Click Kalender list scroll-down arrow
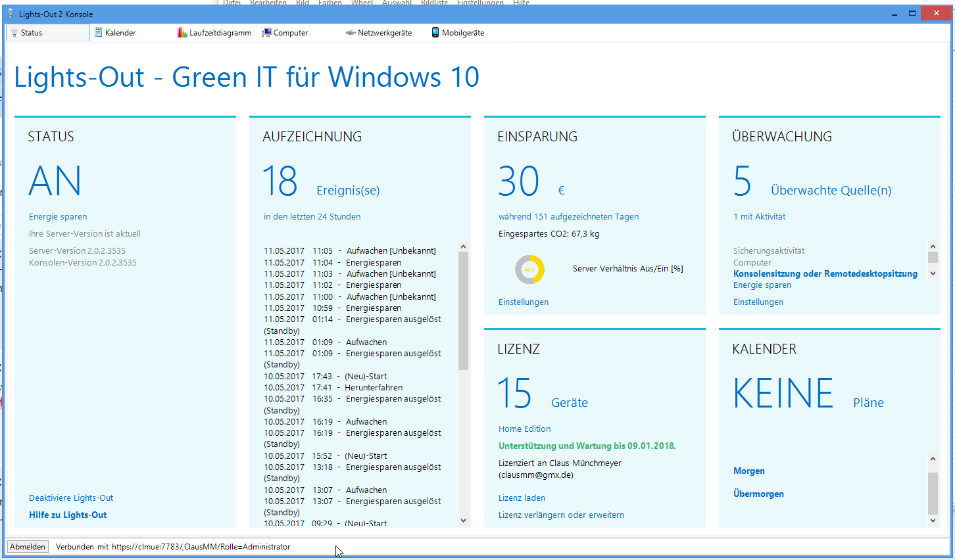Screen dimensions: 955x560 [x=933, y=521]
